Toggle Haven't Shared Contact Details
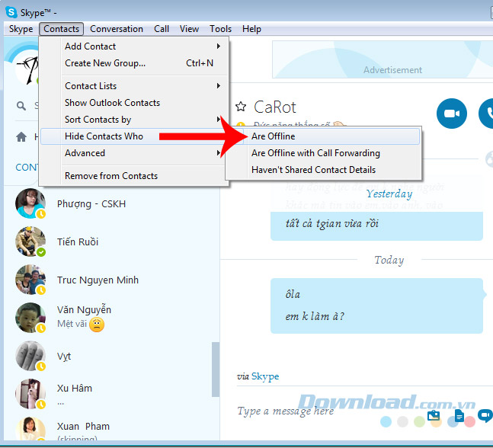The height and width of the screenshot is (448, 493). click(x=324, y=170)
